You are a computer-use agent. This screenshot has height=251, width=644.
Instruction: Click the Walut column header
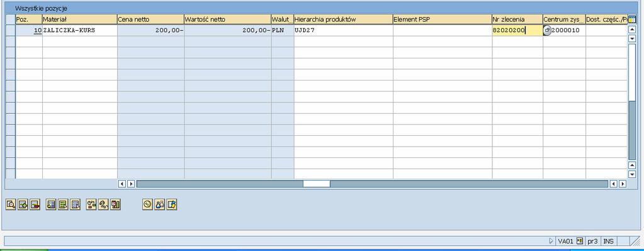tap(283, 20)
